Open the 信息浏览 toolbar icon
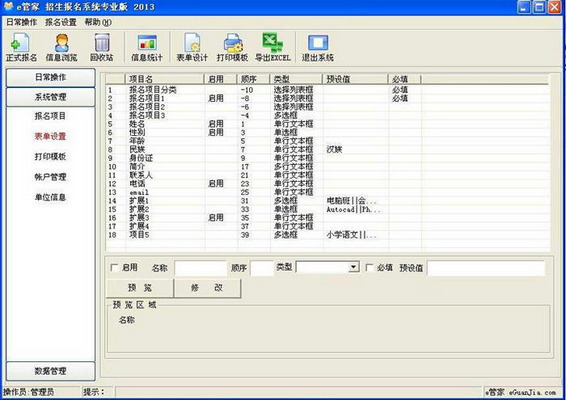 [62, 43]
